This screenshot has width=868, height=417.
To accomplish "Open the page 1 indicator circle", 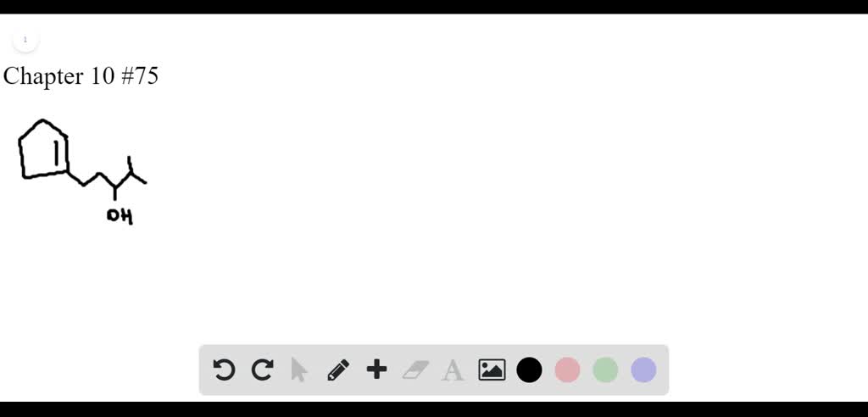I will pyautogui.click(x=25, y=40).
